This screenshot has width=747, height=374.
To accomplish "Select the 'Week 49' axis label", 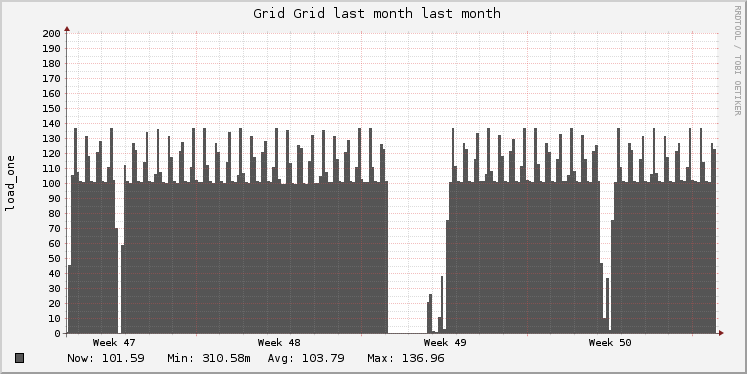I will pos(445,343).
